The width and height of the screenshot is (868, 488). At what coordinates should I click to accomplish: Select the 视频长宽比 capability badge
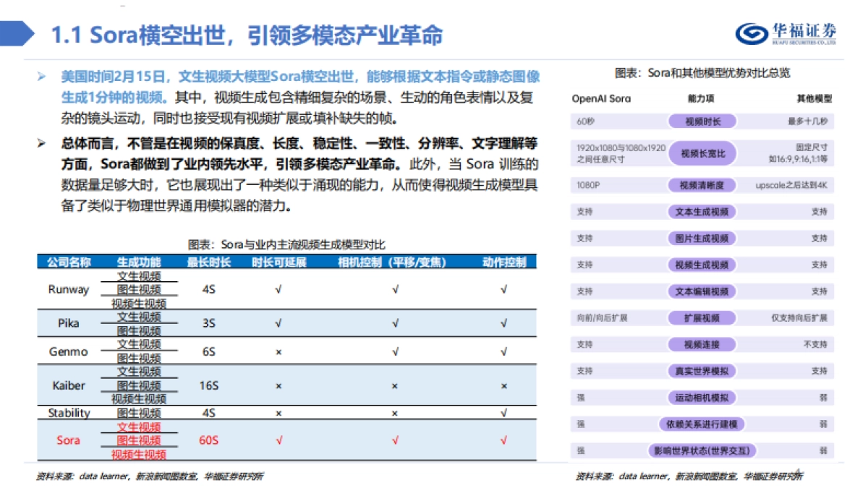702,153
